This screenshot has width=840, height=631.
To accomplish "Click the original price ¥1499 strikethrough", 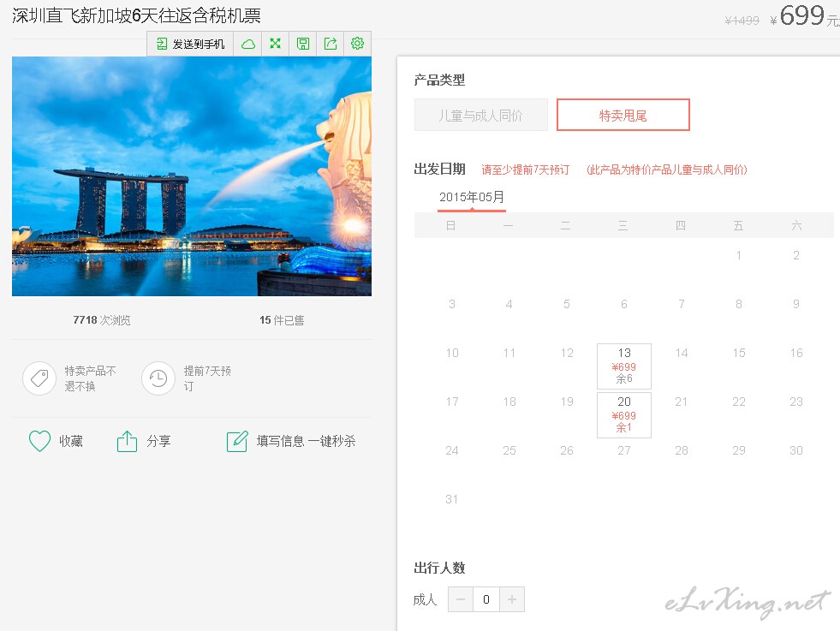I will click(x=742, y=21).
